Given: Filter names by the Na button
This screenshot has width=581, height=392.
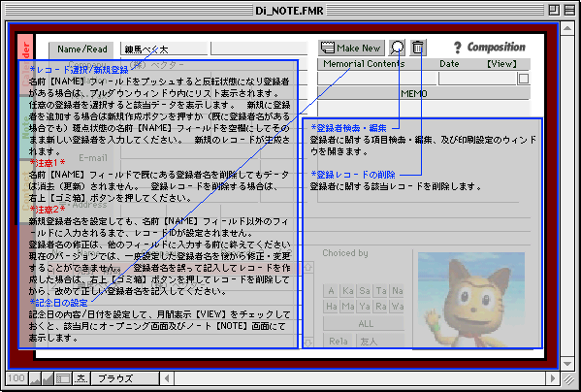Looking at the screenshot, I should pyautogui.click(x=398, y=291).
